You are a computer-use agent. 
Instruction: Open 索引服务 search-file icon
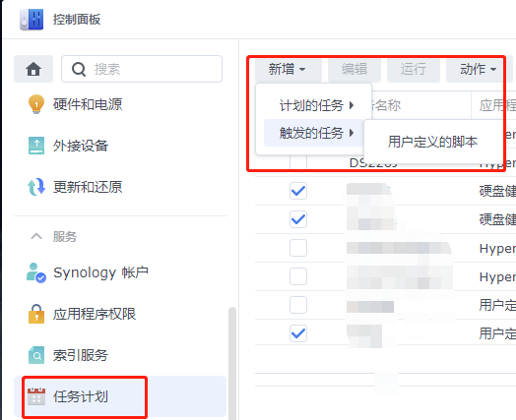[36, 355]
